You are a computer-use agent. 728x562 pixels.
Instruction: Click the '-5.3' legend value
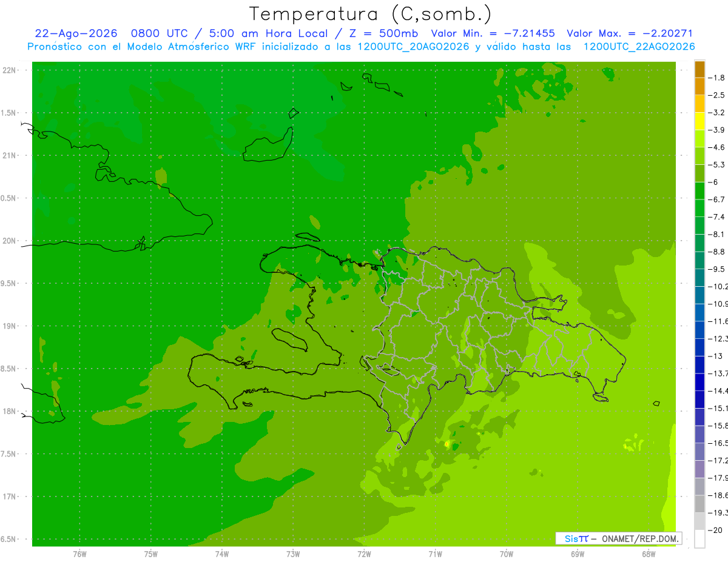(x=716, y=165)
